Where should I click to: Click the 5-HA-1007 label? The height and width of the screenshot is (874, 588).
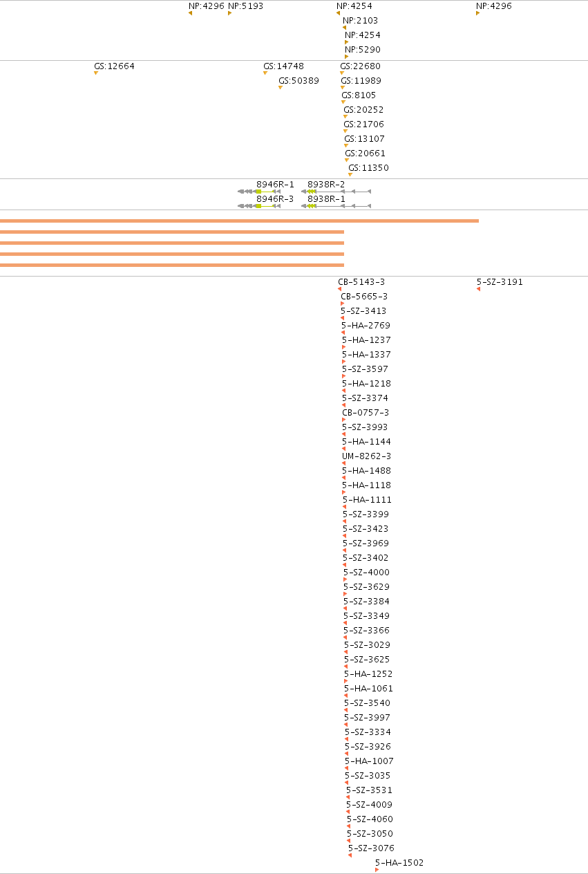click(x=369, y=761)
